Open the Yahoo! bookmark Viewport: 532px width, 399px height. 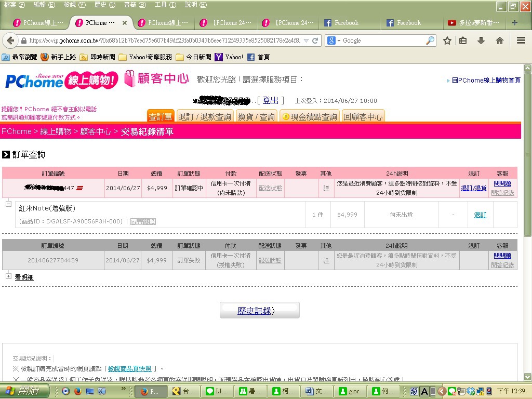click(x=229, y=57)
